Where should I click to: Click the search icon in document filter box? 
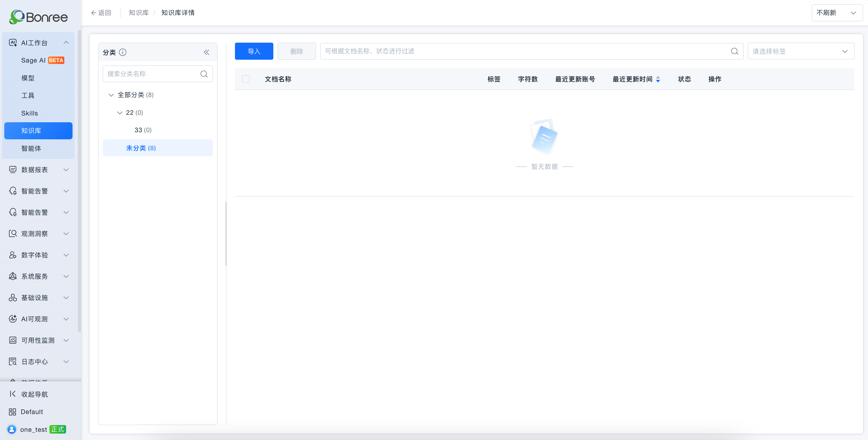click(x=735, y=51)
